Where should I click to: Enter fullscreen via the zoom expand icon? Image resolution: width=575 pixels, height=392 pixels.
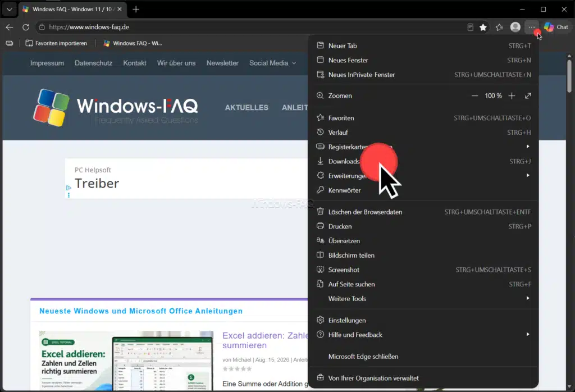pyautogui.click(x=528, y=95)
